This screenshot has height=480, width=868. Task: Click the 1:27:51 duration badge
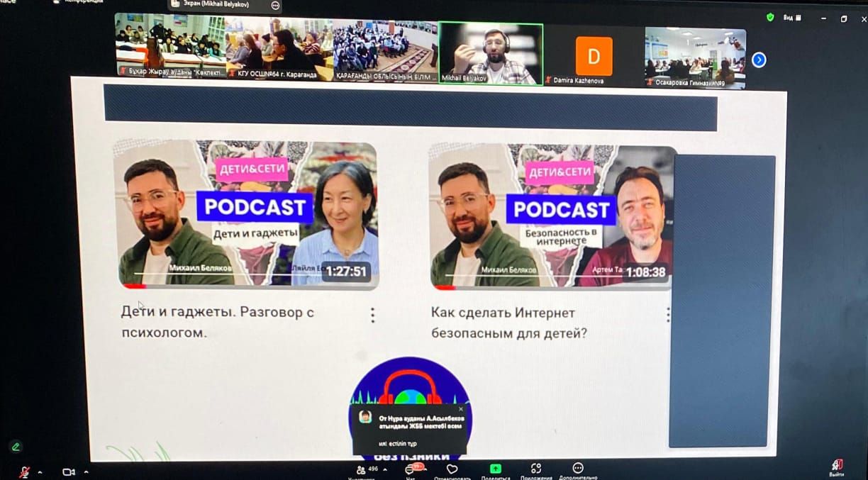[346, 272]
